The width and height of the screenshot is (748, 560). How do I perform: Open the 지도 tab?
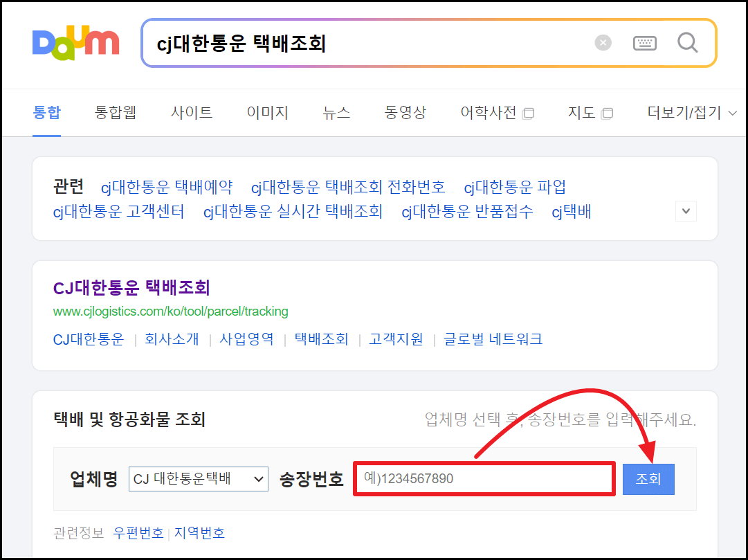[x=590, y=113]
